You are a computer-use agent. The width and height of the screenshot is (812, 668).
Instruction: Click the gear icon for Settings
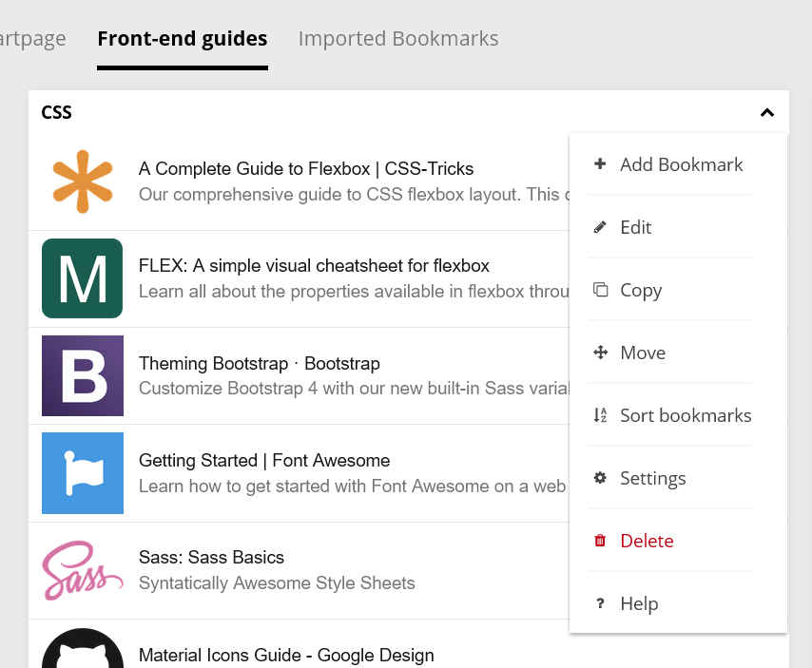(x=600, y=478)
